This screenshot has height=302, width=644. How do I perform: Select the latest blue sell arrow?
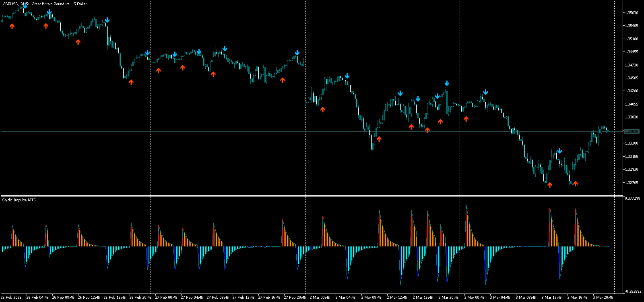coord(559,151)
